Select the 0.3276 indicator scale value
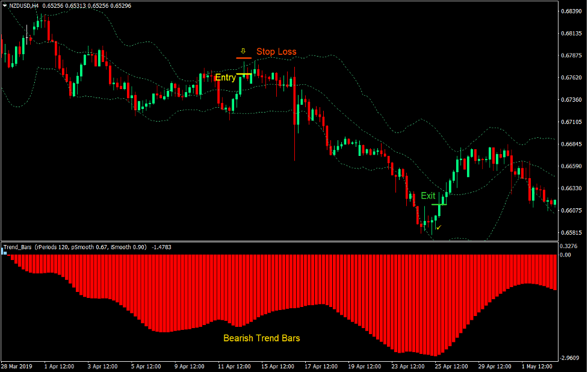This screenshot has width=588, height=372. point(568,246)
